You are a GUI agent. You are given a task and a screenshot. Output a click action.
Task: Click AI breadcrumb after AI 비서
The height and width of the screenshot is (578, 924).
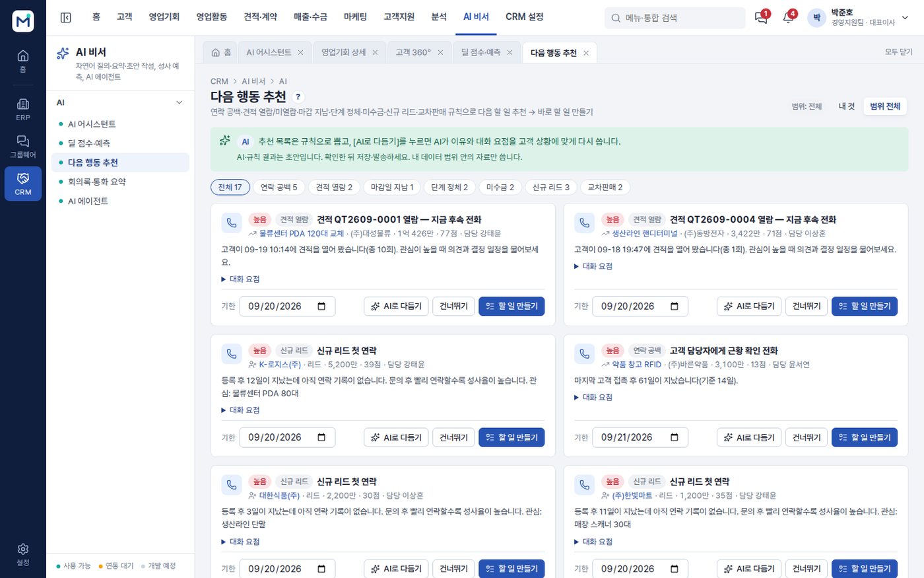pyautogui.click(x=283, y=82)
